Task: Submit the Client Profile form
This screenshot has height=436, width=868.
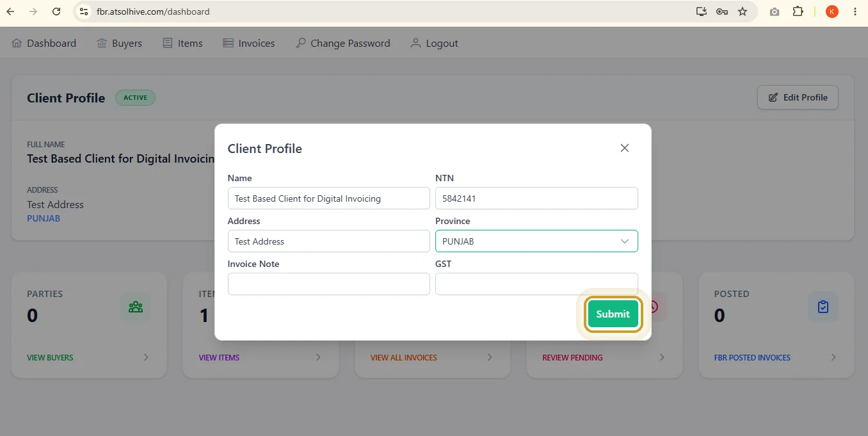Action: 613,314
